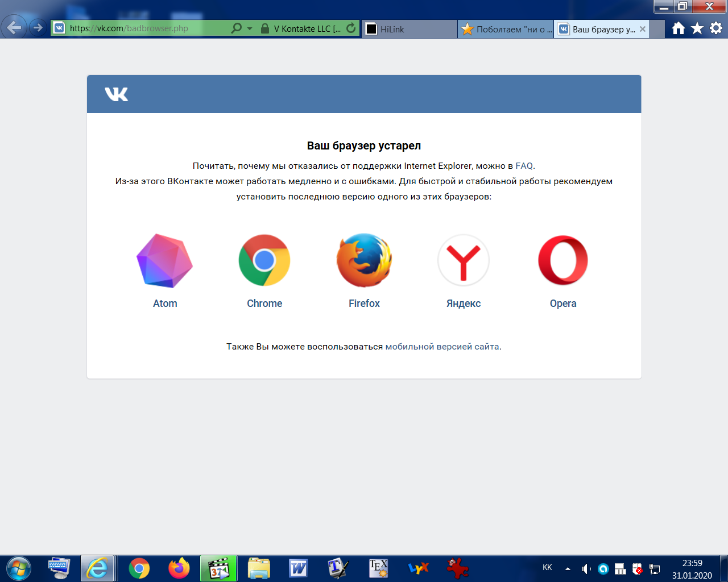Open the Windows Start button

point(19,568)
